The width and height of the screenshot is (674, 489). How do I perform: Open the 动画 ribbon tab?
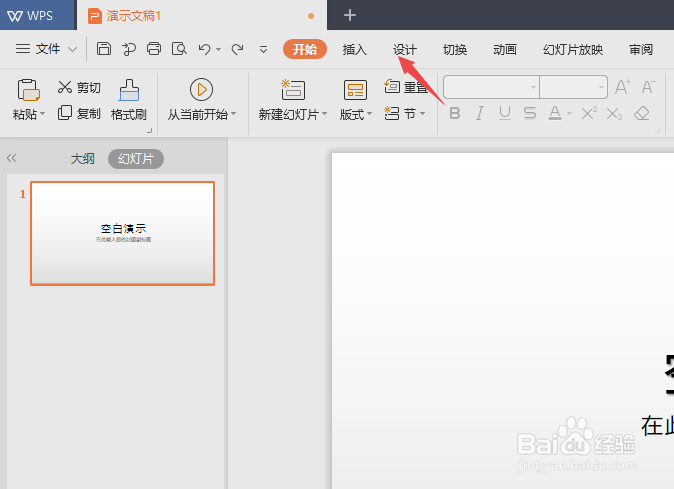(x=505, y=49)
